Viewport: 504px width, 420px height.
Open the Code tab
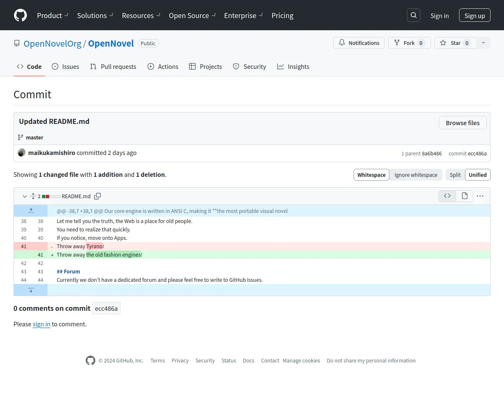29,66
